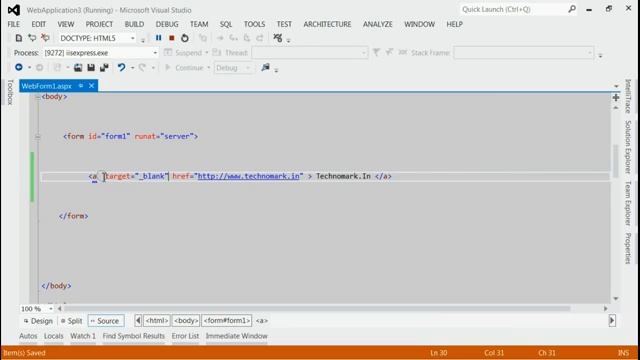Select the <form#form1> tag breadcrumb
Image resolution: width=640 pixels, height=360 pixels.
tap(227, 321)
